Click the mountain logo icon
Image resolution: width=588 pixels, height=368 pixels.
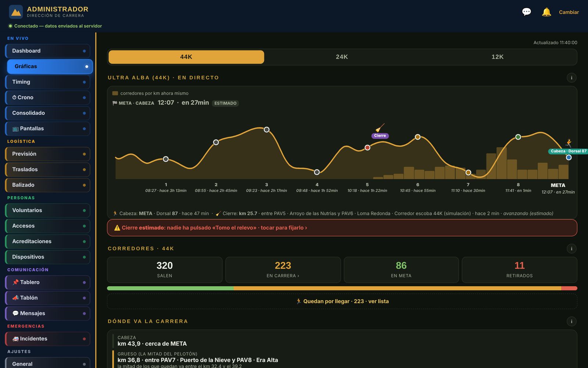point(16,12)
